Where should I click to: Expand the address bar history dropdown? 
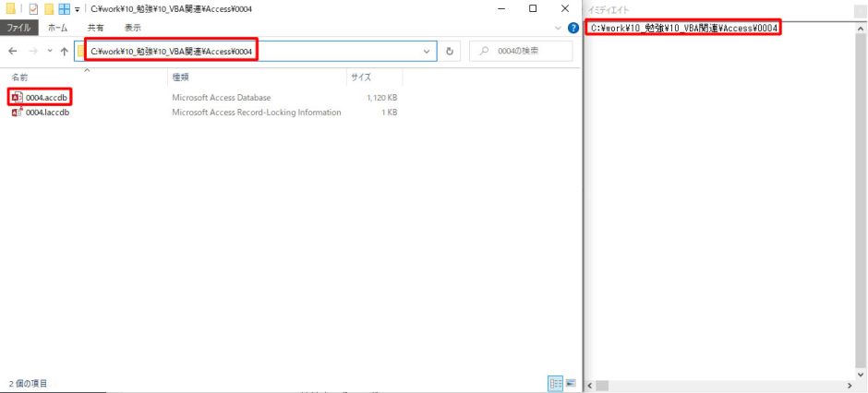tap(427, 52)
